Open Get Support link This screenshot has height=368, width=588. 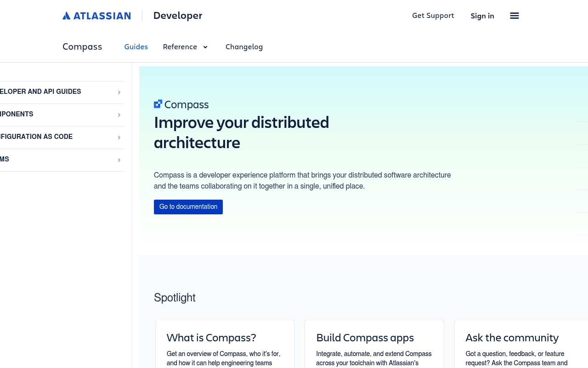pos(433,16)
